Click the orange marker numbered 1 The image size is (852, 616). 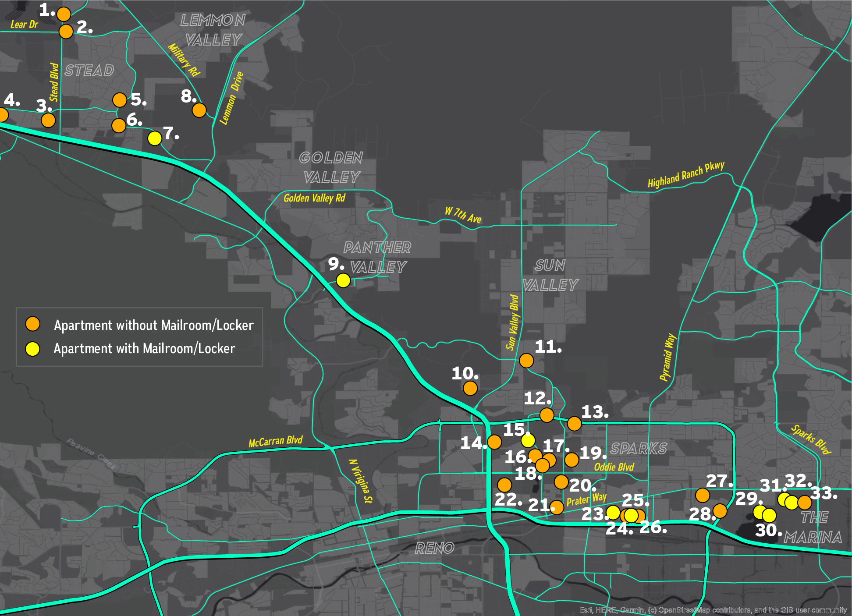click(x=64, y=14)
